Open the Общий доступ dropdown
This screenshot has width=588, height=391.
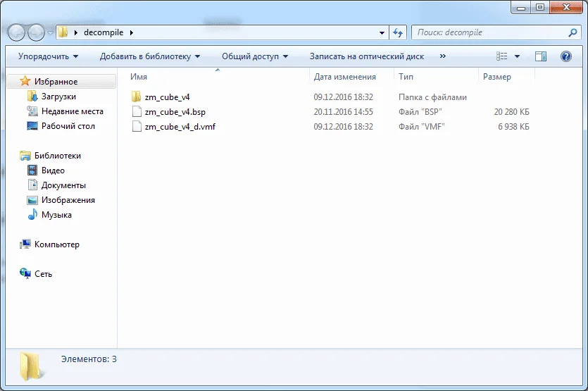point(255,56)
